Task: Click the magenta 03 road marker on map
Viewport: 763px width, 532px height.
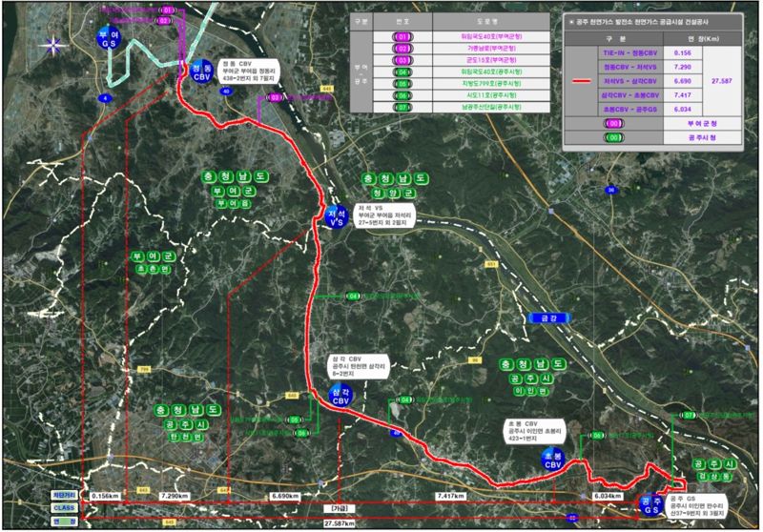Action: 276,97
